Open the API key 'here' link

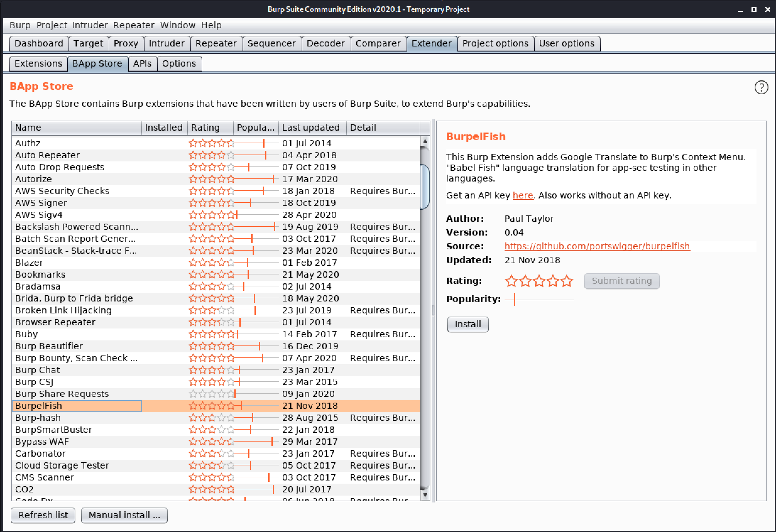pos(522,195)
